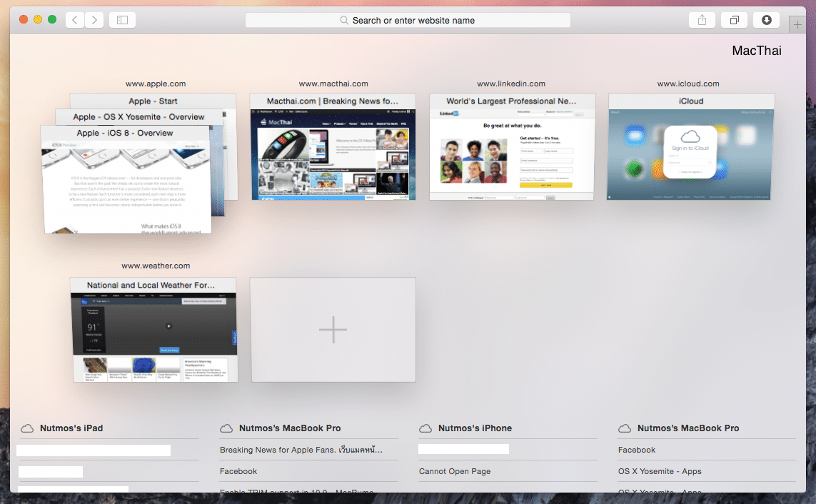Open Apple - OS X Yosemite - Overview tab
Image resolution: width=816 pixels, height=504 pixels.
point(139,117)
